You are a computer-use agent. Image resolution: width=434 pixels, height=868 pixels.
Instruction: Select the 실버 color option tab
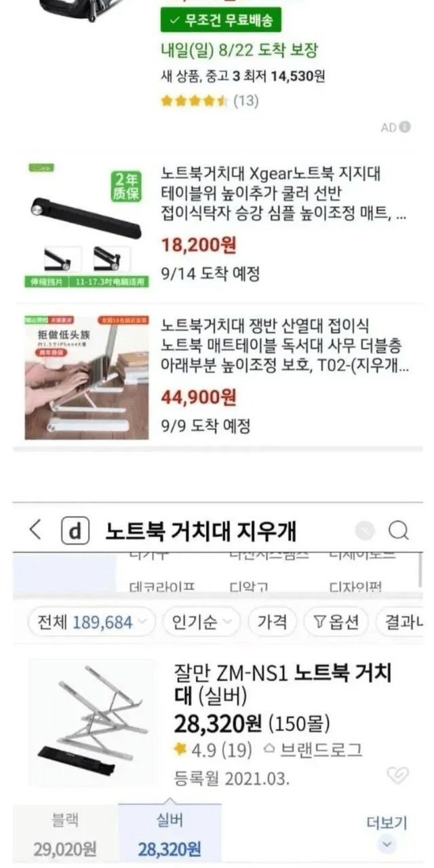click(x=170, y=834)
